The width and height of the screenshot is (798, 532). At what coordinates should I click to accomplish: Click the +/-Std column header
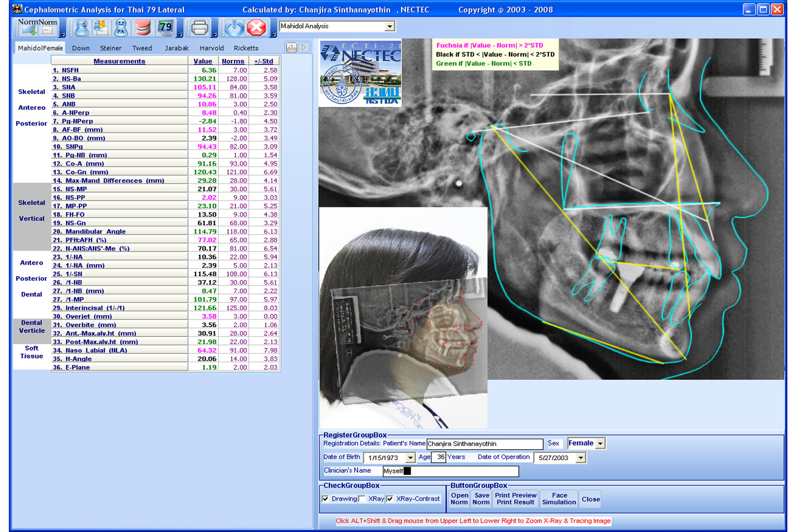click(264, 61)
